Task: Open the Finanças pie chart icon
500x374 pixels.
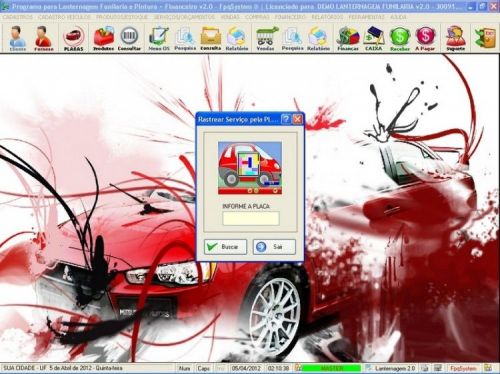Action: [348, 39]
